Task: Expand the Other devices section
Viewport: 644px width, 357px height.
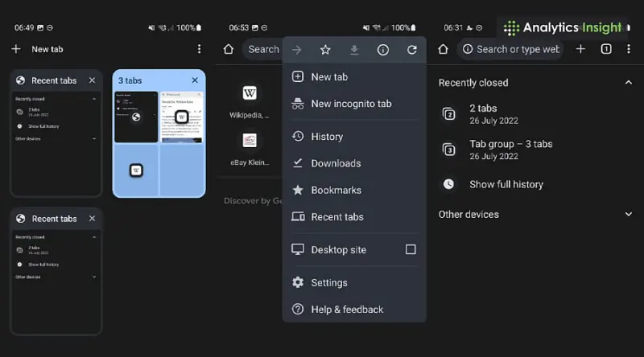Action: (x=629, y=215)
